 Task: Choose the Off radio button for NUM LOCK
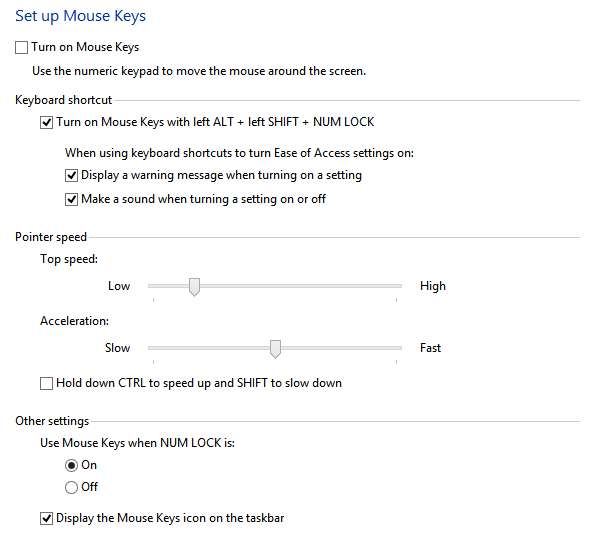(x=71, y=487)
